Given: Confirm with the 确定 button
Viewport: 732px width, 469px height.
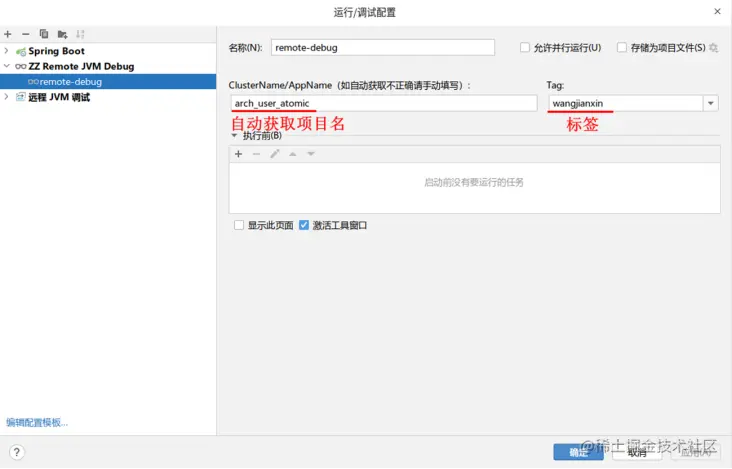Looking at the screenshot, I should pos(578,452).
